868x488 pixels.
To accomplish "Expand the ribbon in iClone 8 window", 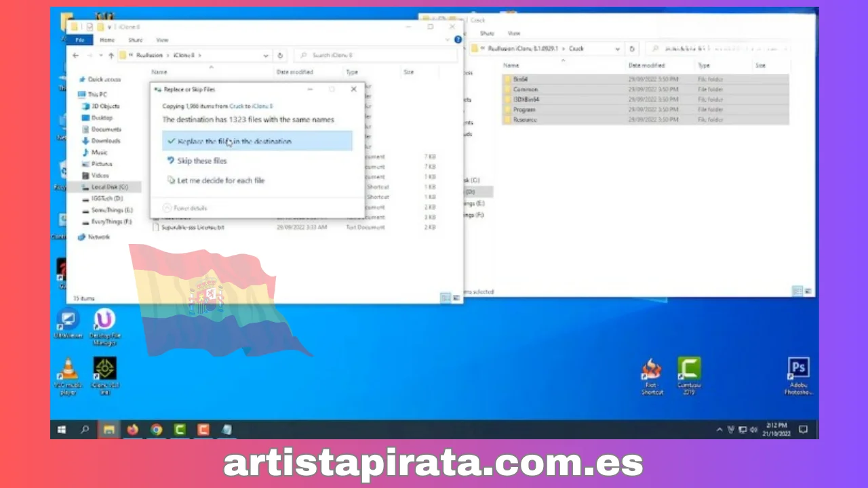I will 448,40.
